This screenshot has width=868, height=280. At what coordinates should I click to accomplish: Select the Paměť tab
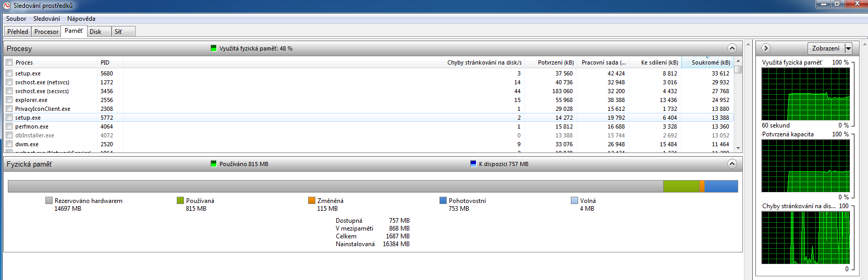click(x=74, y=31)
